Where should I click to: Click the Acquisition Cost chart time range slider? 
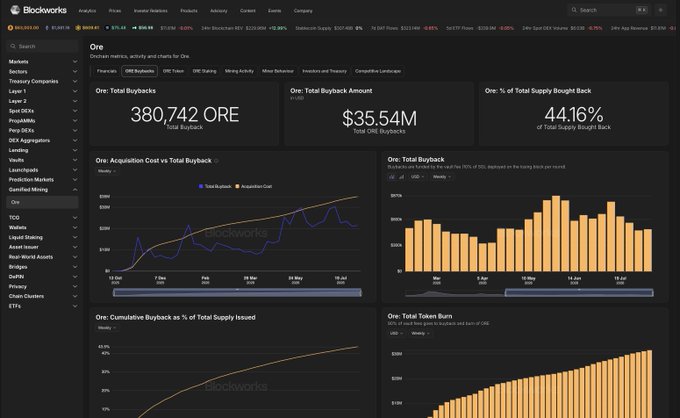point(237,293)
